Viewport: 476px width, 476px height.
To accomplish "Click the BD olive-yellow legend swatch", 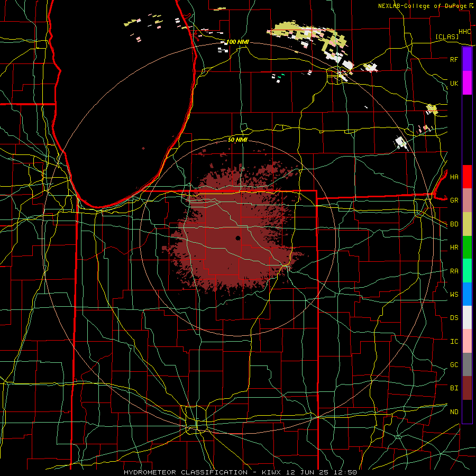I will pyautogui.click(x=467, y=224).
